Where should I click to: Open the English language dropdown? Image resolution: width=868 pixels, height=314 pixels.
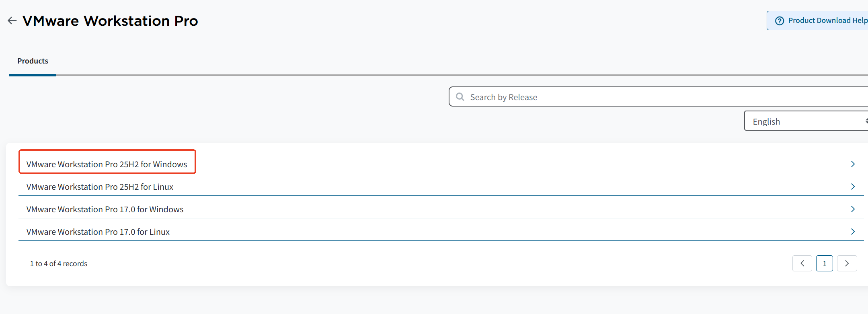point(806,121)
